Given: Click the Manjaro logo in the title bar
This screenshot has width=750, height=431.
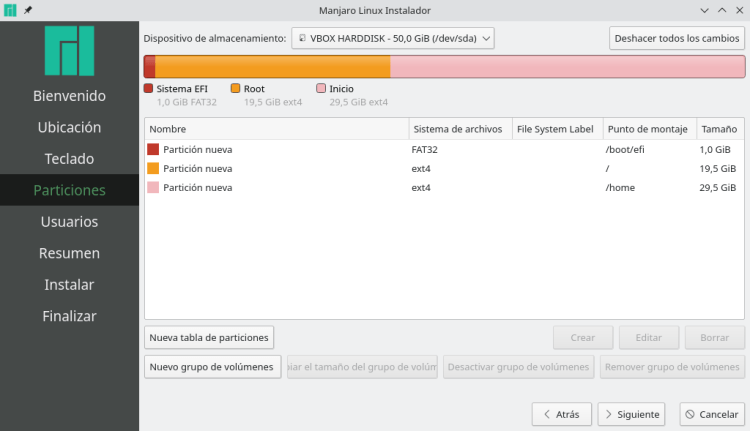Looking at the screenshot, I should (10, 10).
